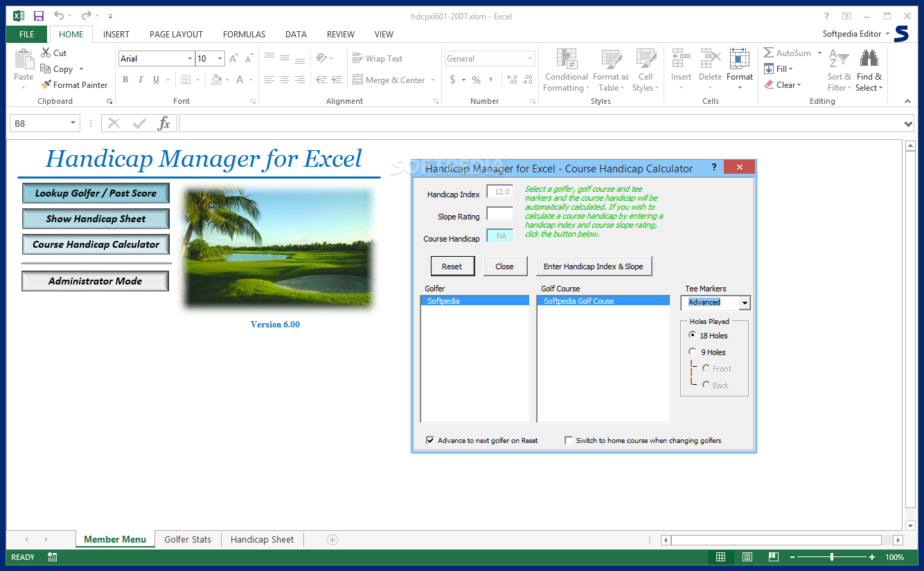Screen dimensions: 924x571
Task: Click Lookup Golfer / Post Score button
Action: pos(96,193)
